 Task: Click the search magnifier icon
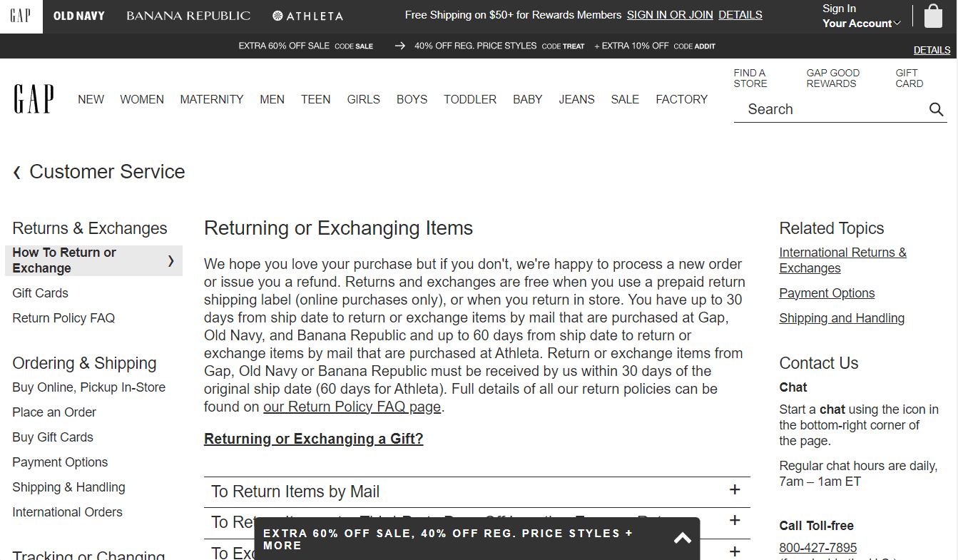point(936,109)
